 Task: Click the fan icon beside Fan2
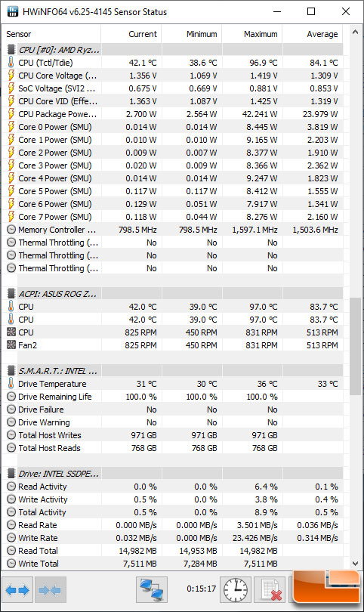(x=11, y=345)
